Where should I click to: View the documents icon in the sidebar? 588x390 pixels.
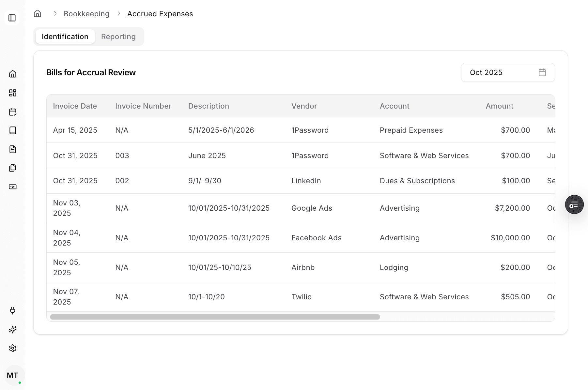[x=13, y=149]
